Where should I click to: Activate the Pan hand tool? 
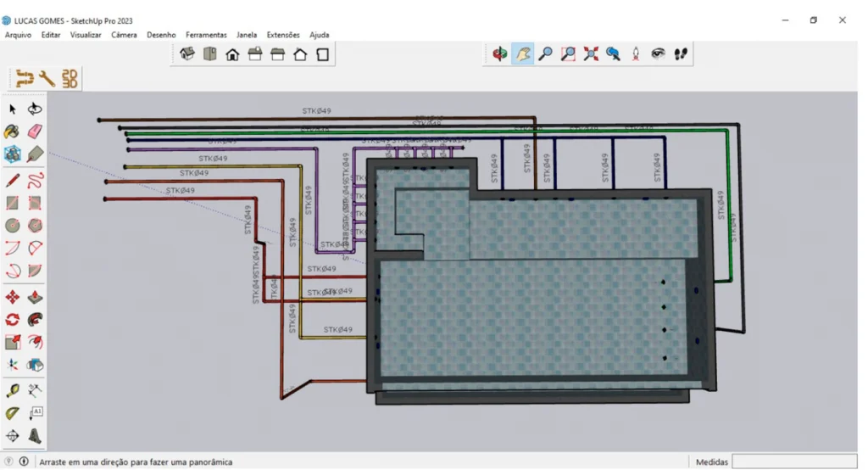[523, 54]
